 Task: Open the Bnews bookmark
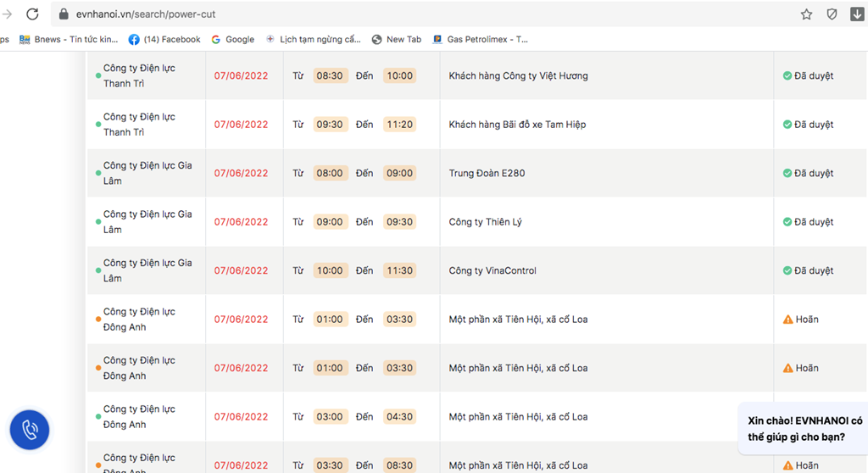[68, 39]
